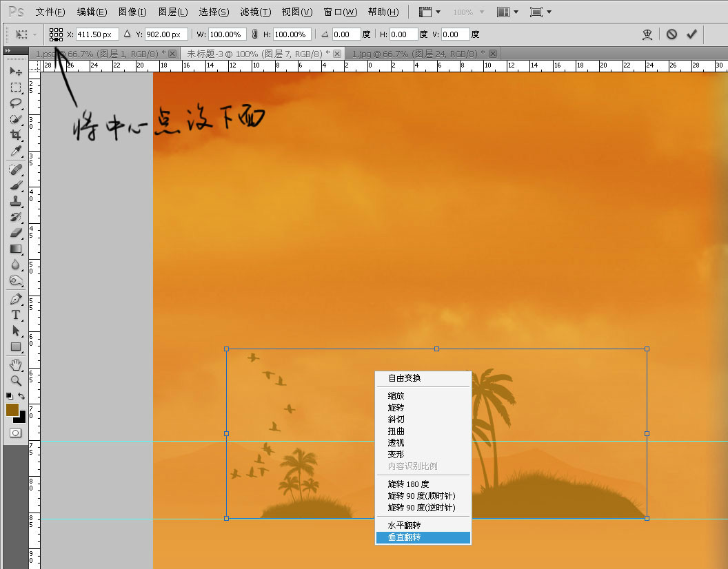728x569 pixels.
Task: Select the Lasso tool
Action: point(16,103)
